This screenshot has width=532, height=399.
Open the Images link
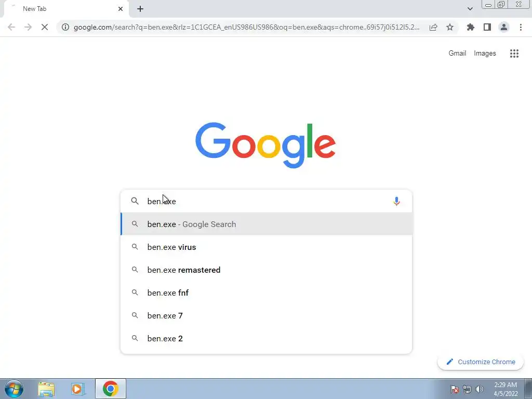pos(485,54)
